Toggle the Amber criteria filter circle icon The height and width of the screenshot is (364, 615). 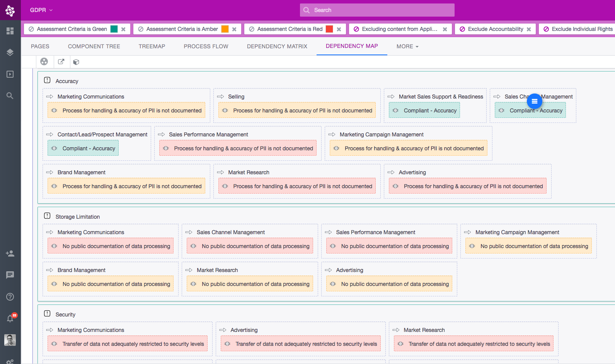click(x=141, y=29)
